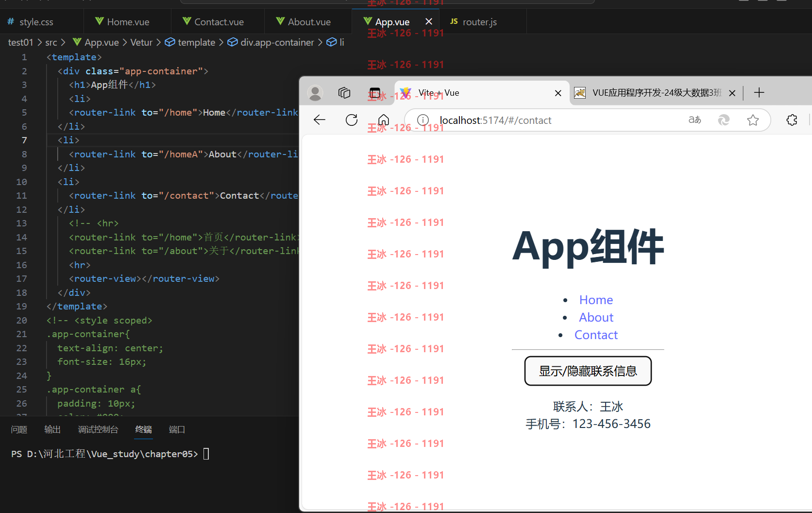Click the <template> tag on line 1
This screenshot has width=812, height=513.
click(74, 57)
